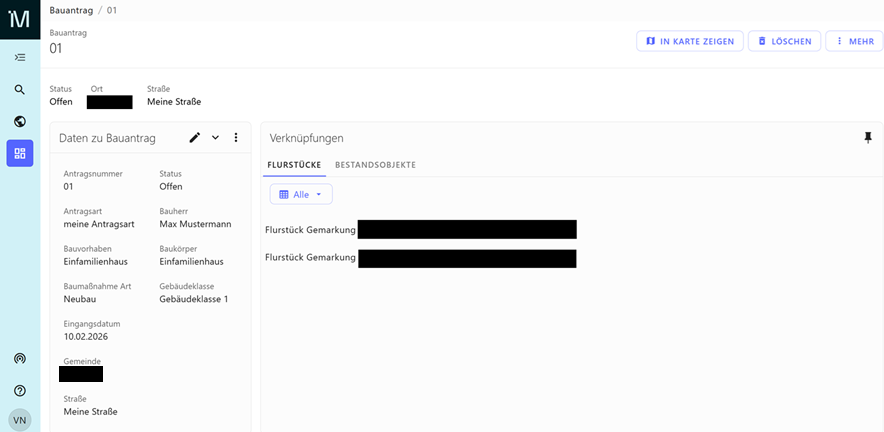This screenshot has width=884, height=432.
Task: Select Status value Offen in data panel
Action: coord(171,187)
